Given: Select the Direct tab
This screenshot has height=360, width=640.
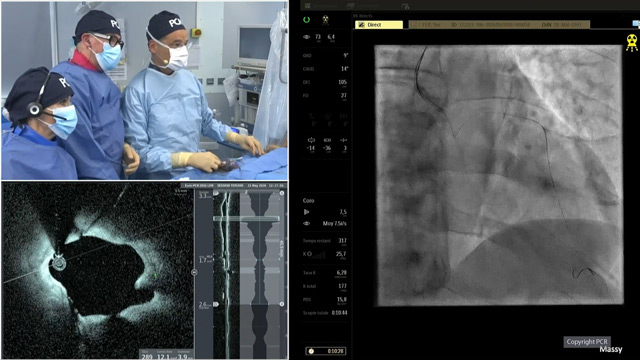Looking at the screenshot, I should [379, 25].
